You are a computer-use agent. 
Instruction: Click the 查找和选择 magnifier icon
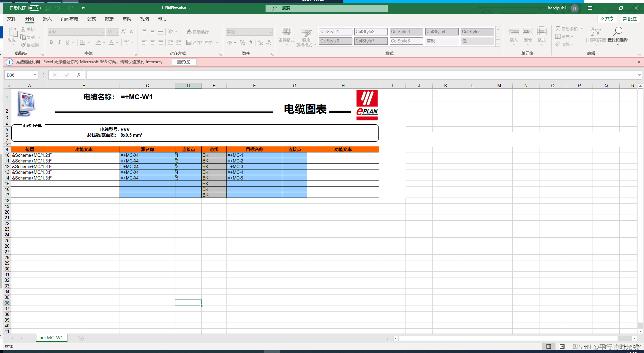[618, 32]
